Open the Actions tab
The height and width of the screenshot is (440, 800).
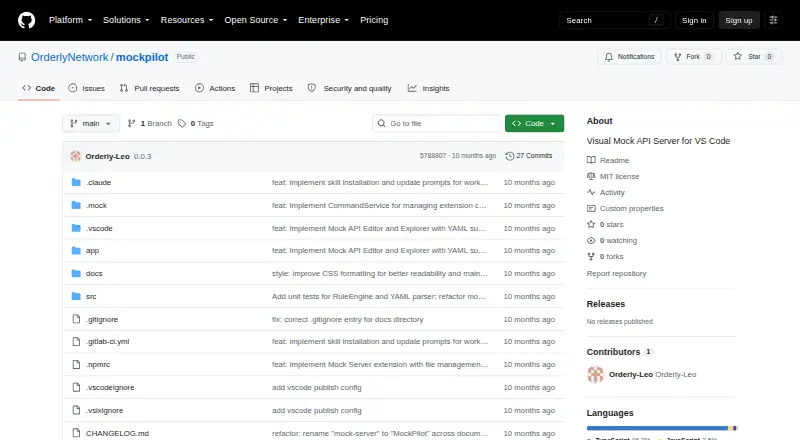[x=215, y=88]
